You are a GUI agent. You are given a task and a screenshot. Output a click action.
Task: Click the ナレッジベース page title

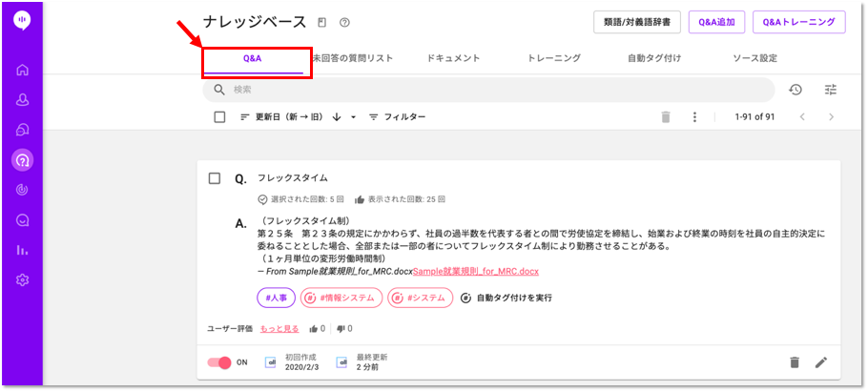point(254,22)
